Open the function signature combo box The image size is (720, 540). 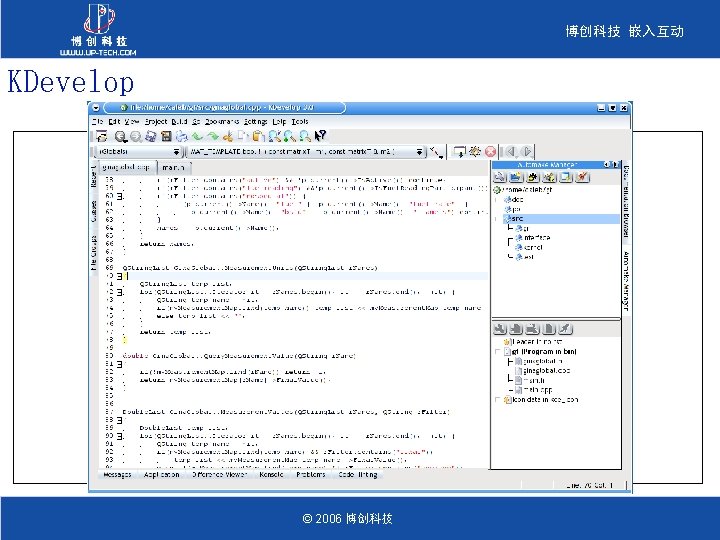(x=307, y=152)
